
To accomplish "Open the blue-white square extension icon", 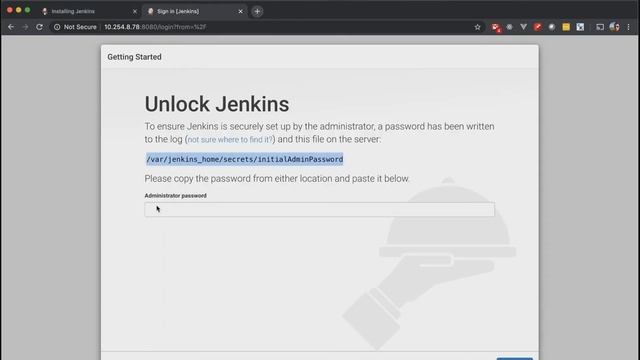I will click(x=580, y=27).
